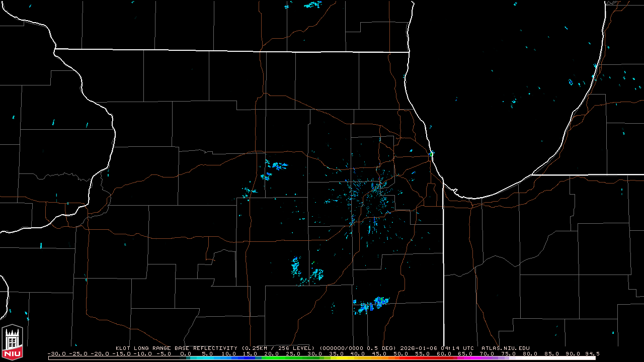Click the 94.5 label on the dBZ scale
This screenshot has height=362, width=644.
(x=591, y=353)
